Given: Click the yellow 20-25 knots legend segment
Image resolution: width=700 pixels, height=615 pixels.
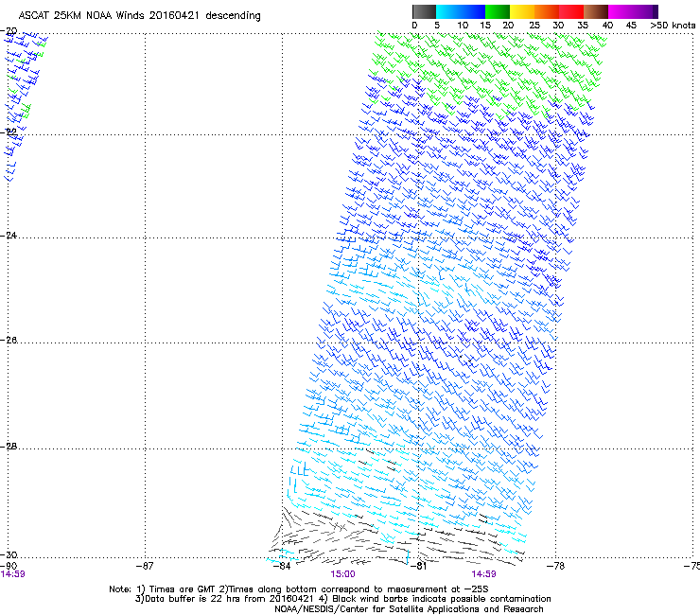Looking at the screenshot, I should pyautogui.click(x=522, y=11).
